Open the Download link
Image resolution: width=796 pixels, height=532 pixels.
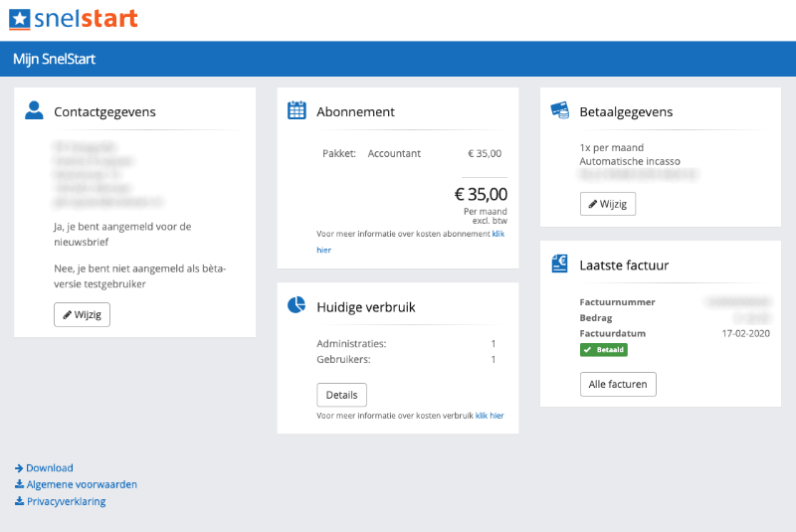click(x=49, y=468)
